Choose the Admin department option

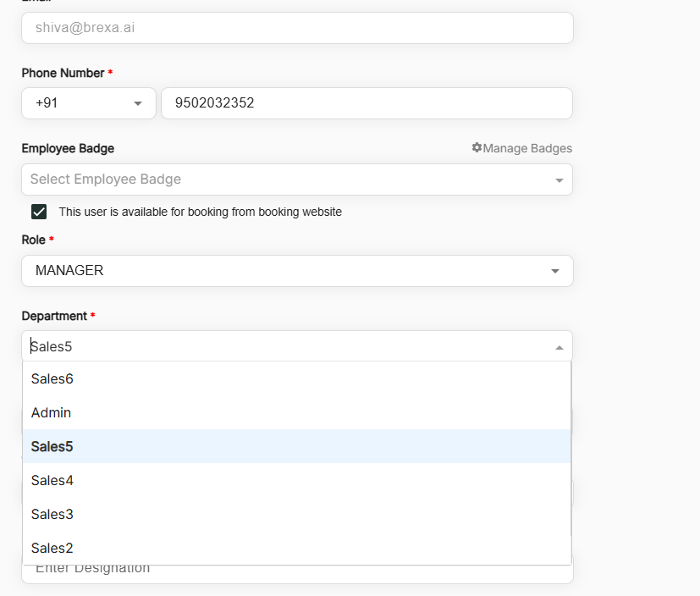pyautogui.click(x=51, y=412)
